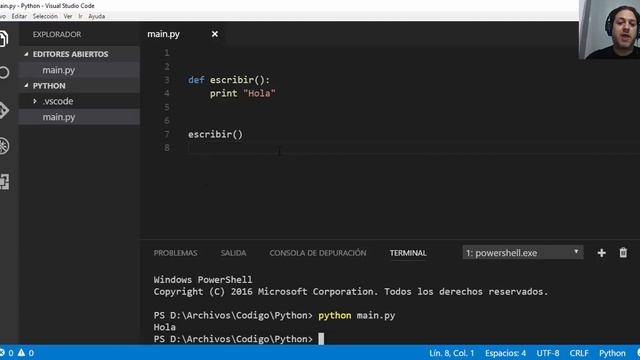
Task: Collapse the EDITORES ABIERTOS section
Action: click(x=80, y=54)
